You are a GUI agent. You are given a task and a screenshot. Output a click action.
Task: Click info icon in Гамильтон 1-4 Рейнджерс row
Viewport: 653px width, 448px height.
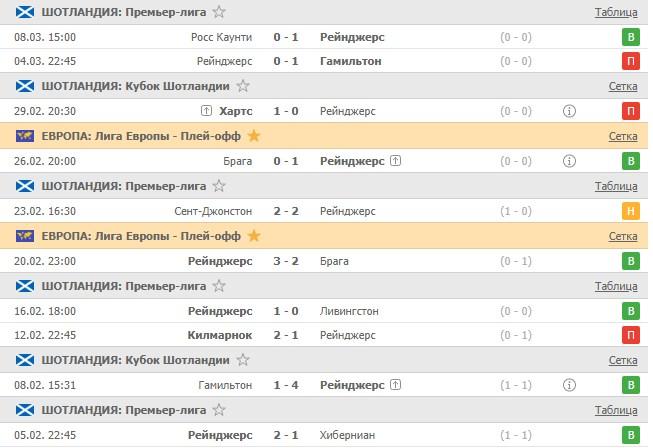click(569, 385)
